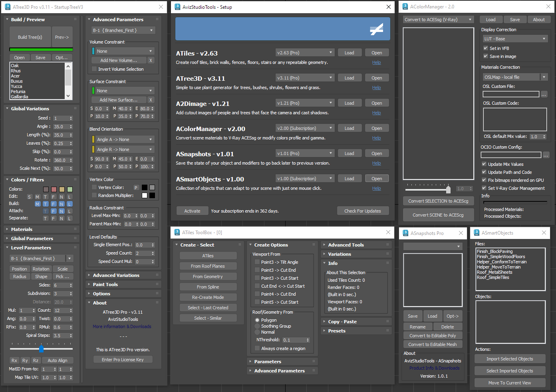
Task: Click Load button for ATree3D
Action: click(349, 78)
